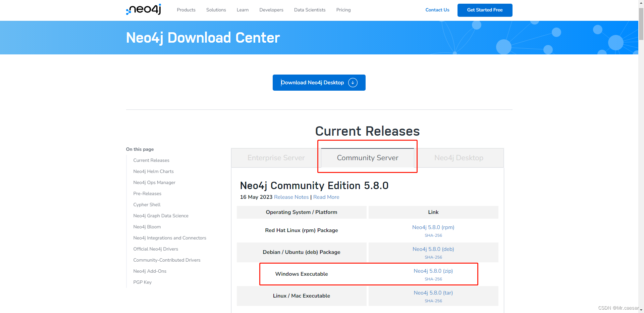644x313 pixels.
Task: Jump to Neo4j Integrations and Connectors
Action: tap(170, 238)
